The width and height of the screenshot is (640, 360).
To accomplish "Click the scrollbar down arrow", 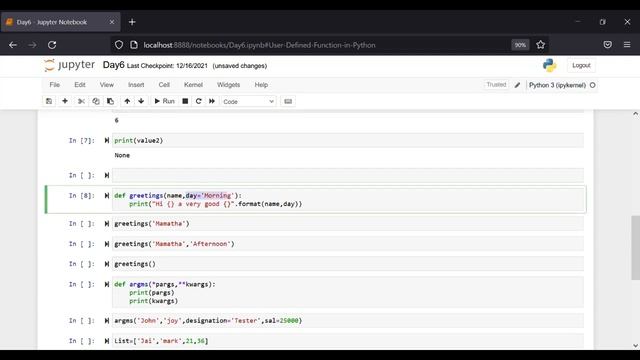I will pos(636,345).
